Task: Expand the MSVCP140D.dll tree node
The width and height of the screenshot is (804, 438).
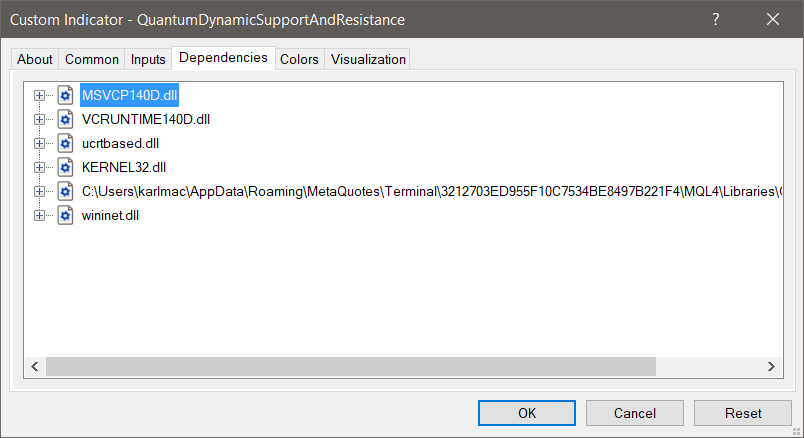Action: point(40,95)
